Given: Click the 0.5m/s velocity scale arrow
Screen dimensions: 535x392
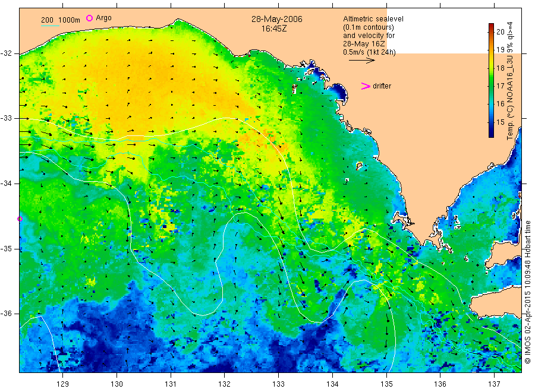Looking at the screenshot, I should (x=362, y=61).
